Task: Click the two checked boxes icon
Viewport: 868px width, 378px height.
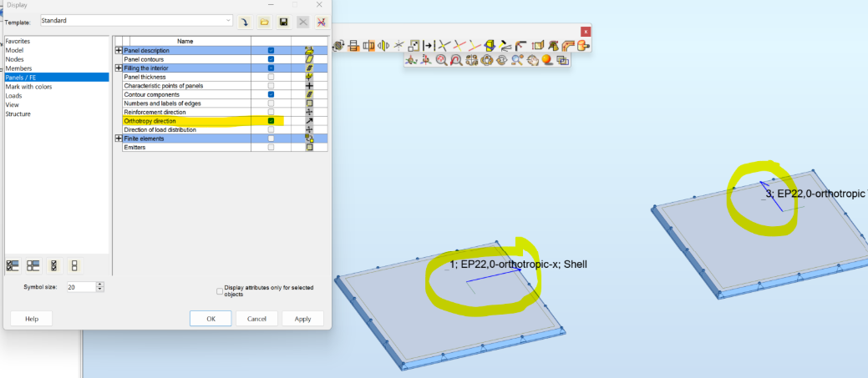Action: tap(53, 266)
